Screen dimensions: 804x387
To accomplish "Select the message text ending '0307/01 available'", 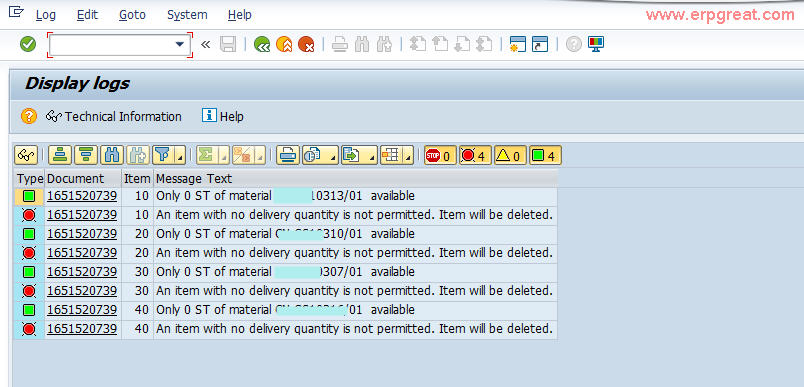I will click(x=285, y=272).
